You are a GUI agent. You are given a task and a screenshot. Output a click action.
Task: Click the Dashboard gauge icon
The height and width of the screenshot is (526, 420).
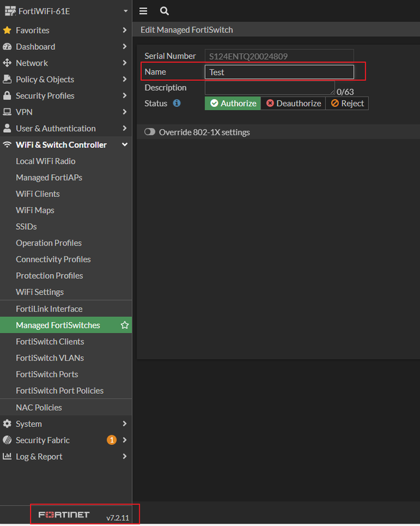click(x=7, y=47)
